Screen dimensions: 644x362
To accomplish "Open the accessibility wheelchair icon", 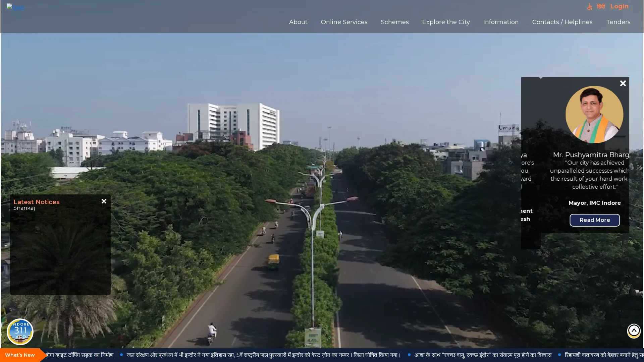I will 590,7.
